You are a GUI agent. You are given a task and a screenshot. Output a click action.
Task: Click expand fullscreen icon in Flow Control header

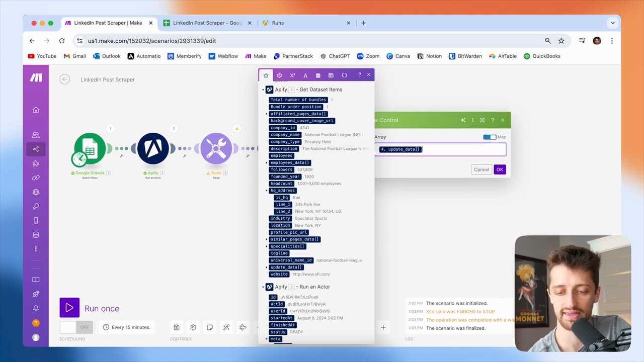point(482,120)
